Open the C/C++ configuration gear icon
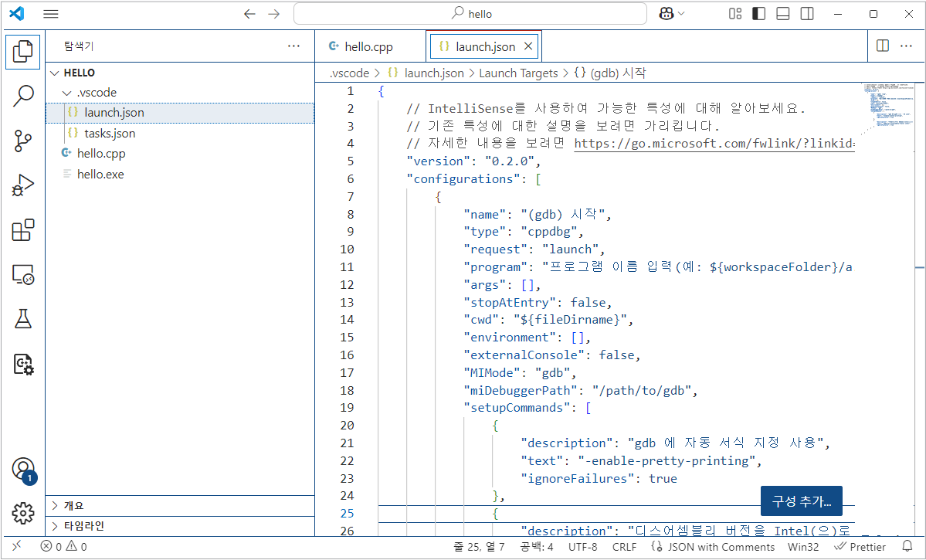Viewport: 926px width, 560px height. pyautogui.click(x=23, y=365)
